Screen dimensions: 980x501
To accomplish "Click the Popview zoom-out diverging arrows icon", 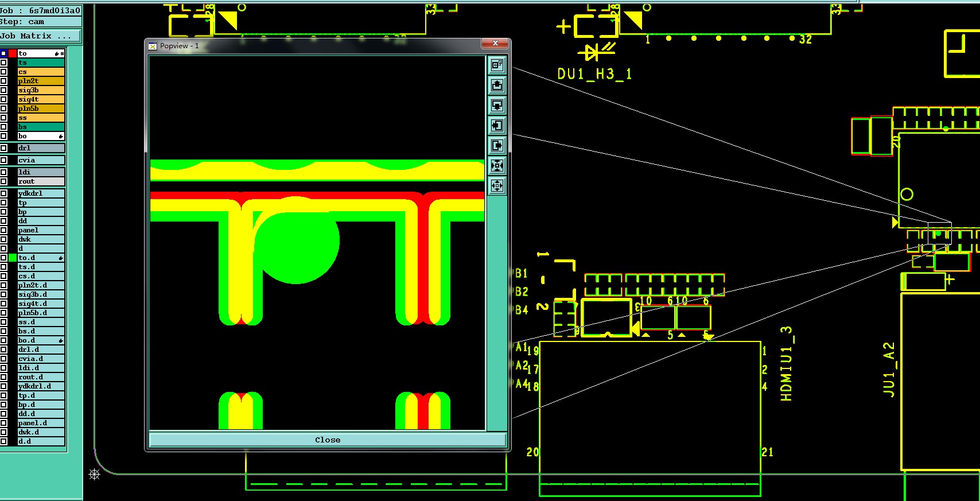I will tap(497, 186).
